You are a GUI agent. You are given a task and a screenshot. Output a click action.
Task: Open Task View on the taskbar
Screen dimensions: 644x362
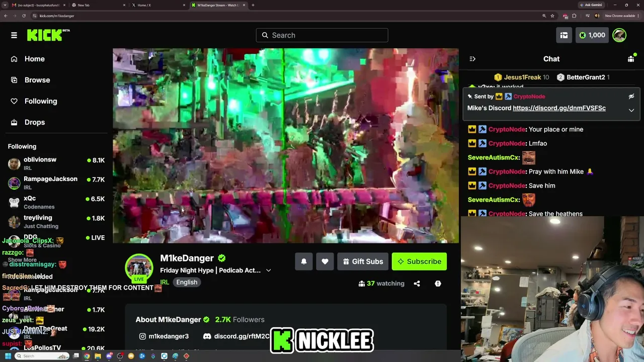click(x=76, y=356)
